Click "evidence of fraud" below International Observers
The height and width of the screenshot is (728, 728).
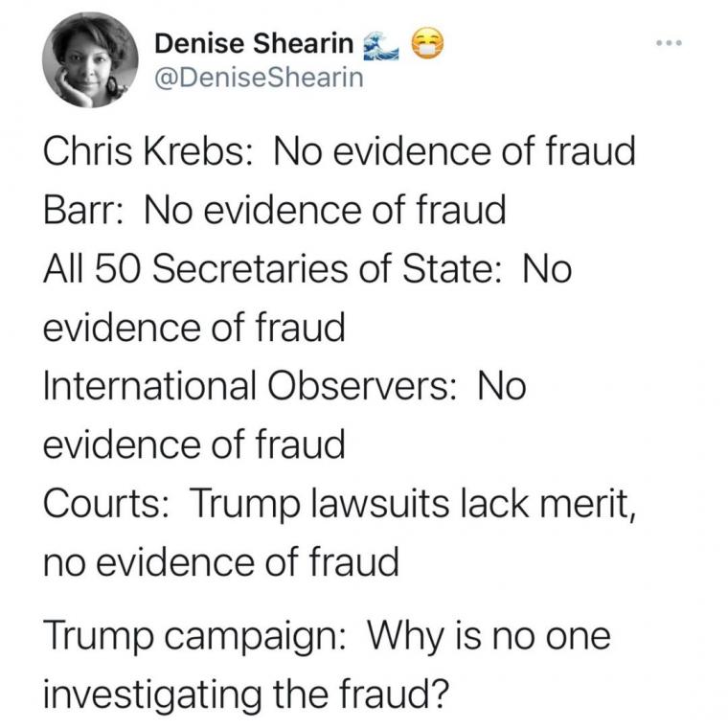point(194,445)
